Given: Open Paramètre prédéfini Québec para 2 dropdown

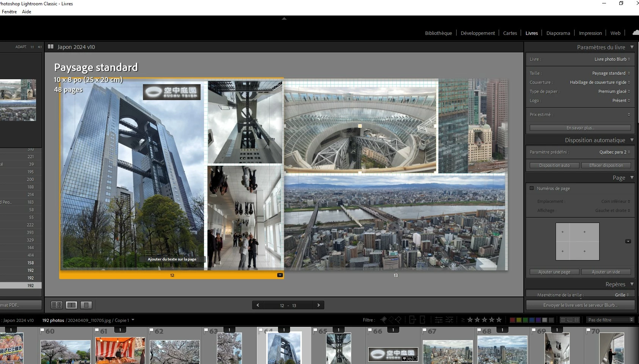Looking at the screenshot, I should (615, 152).
